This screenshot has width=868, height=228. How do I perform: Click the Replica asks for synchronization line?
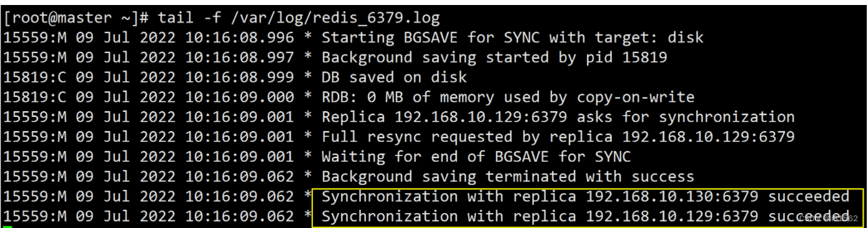coord(399,117)
